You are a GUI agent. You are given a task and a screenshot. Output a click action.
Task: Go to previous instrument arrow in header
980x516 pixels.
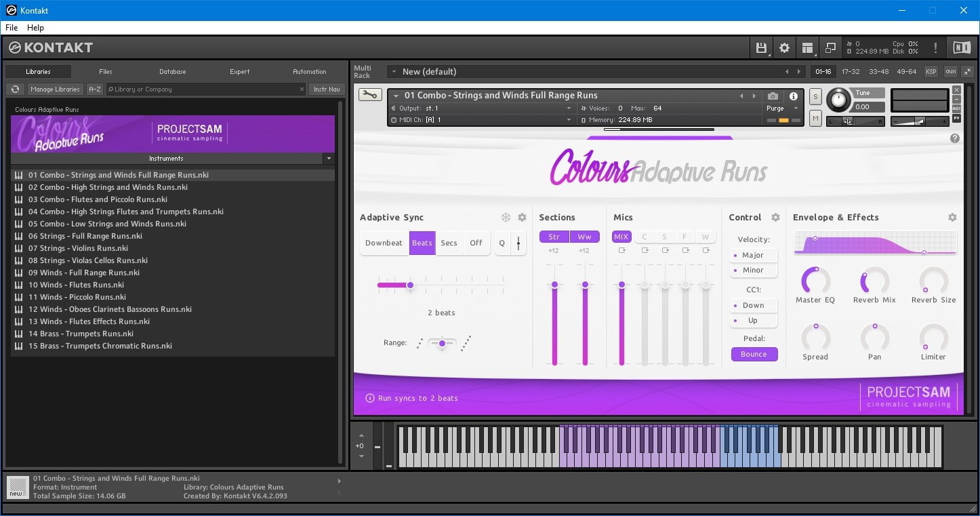(741, 96)
